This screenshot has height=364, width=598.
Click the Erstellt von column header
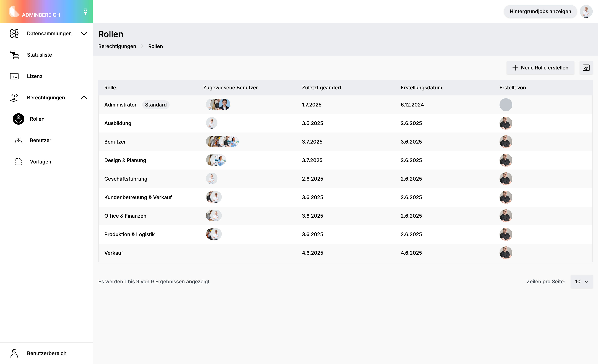tap(513, 88)
